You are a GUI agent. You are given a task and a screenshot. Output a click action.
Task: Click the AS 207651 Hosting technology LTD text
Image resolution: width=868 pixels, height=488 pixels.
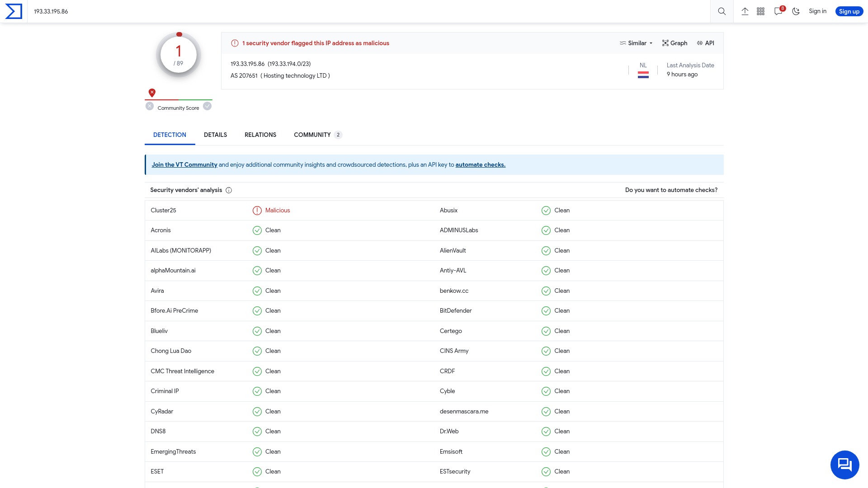(x=280, y=76)
